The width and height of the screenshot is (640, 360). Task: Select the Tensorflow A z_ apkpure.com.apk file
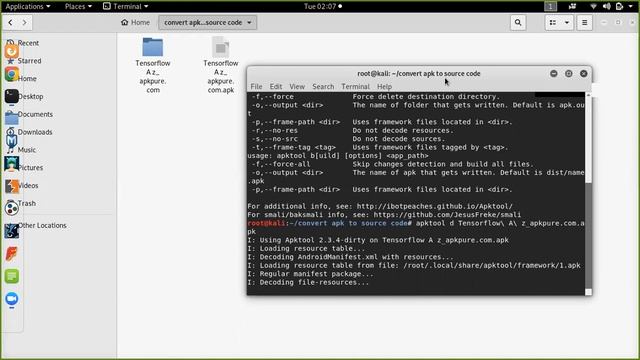click(221, 65)
